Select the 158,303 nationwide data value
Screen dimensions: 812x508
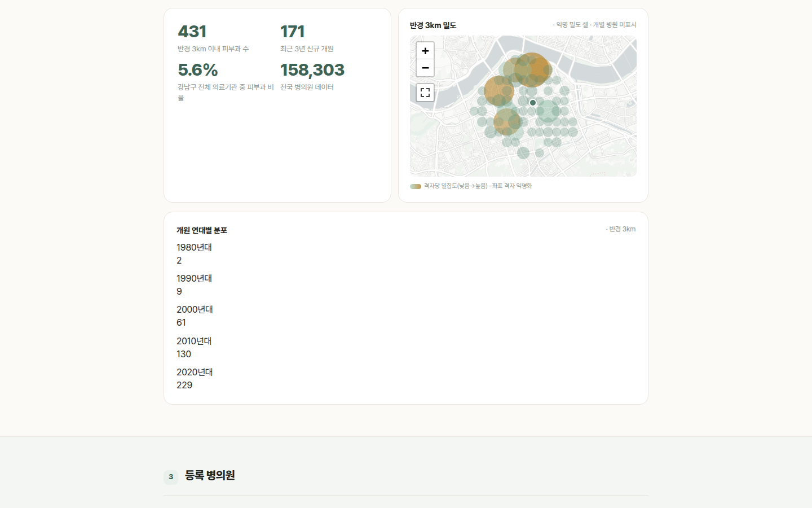click(x=312, y=70)
